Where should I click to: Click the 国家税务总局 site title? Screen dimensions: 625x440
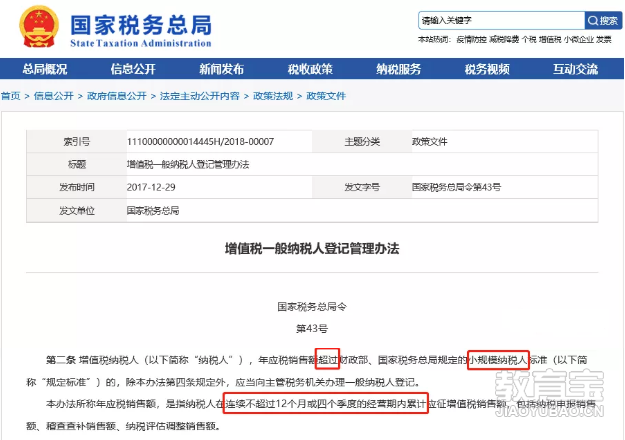click(141, 25)
